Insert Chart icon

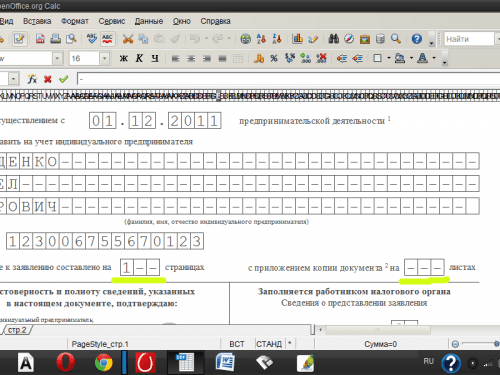click(297, 39)
